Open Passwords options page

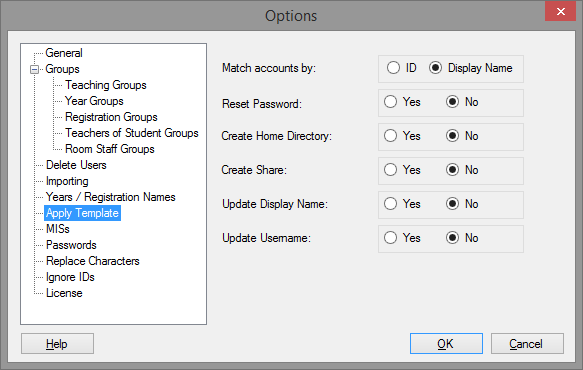coord(71,245)
